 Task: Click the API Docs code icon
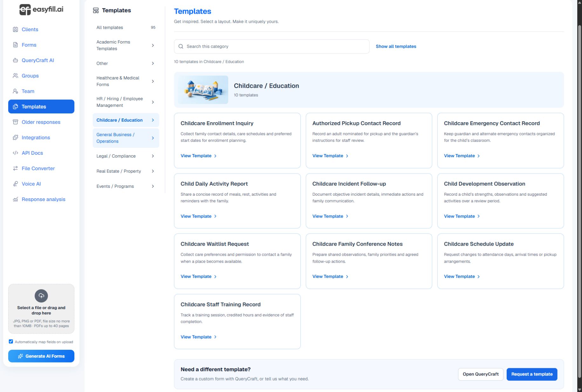15,153
